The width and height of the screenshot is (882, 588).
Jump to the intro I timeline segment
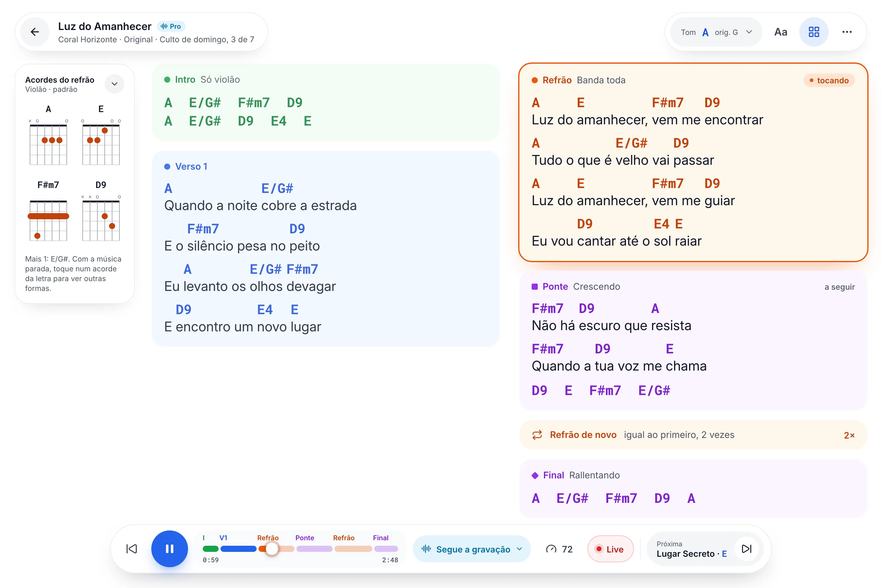click(x=210, y=548)
